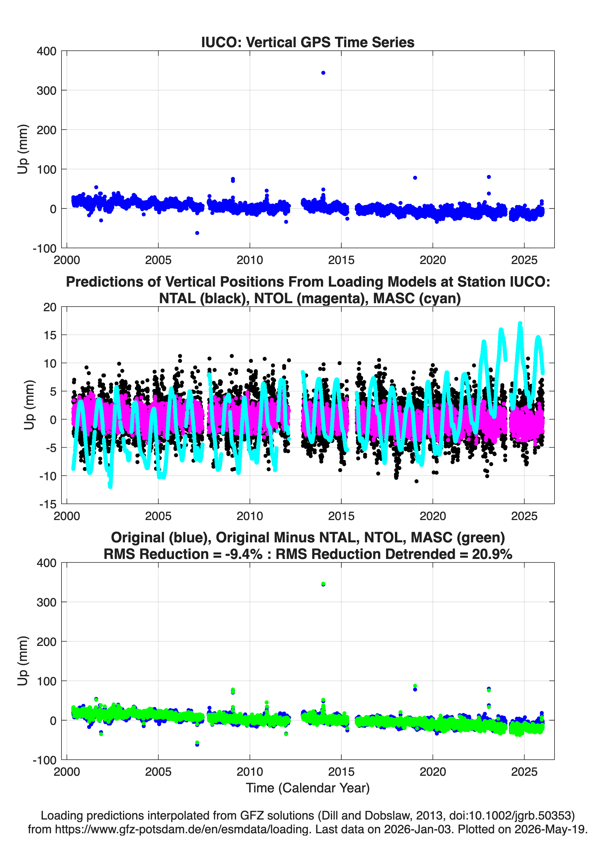Click the 2025 tick label on top plot

pos(524,260)
